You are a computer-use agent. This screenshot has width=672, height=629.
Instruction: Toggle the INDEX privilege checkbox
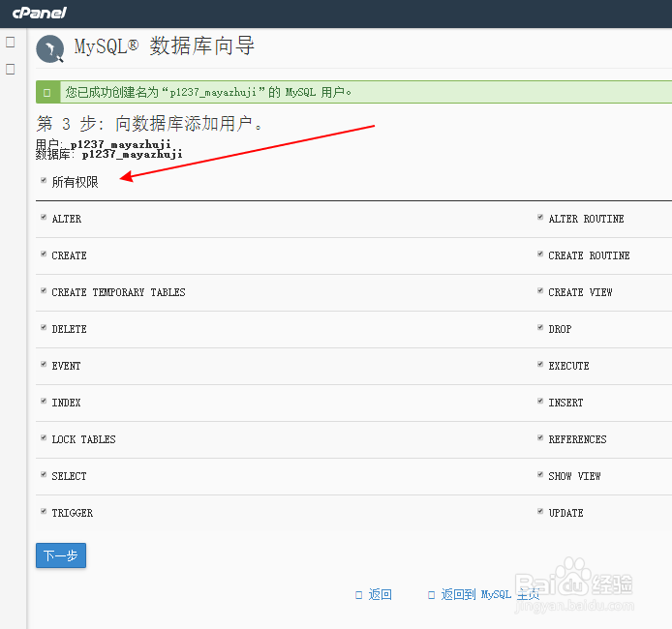click(44, 402)
